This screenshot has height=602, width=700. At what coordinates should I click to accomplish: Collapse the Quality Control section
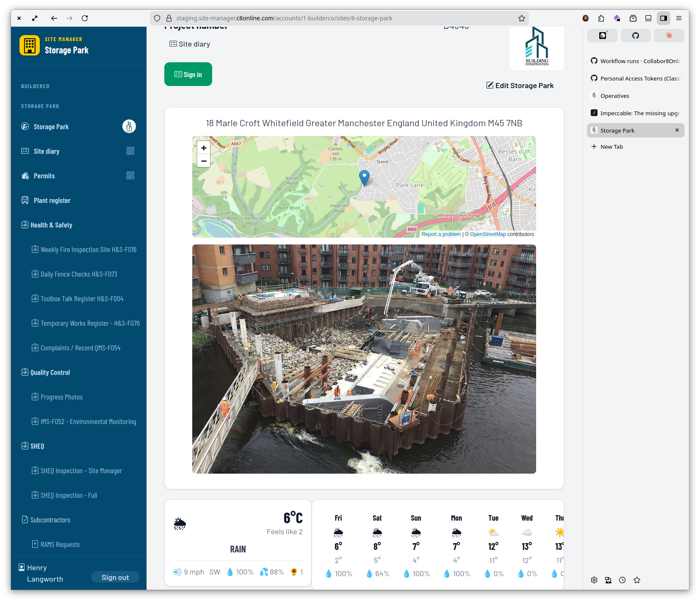pyautogui.click(x=50, y=372)
